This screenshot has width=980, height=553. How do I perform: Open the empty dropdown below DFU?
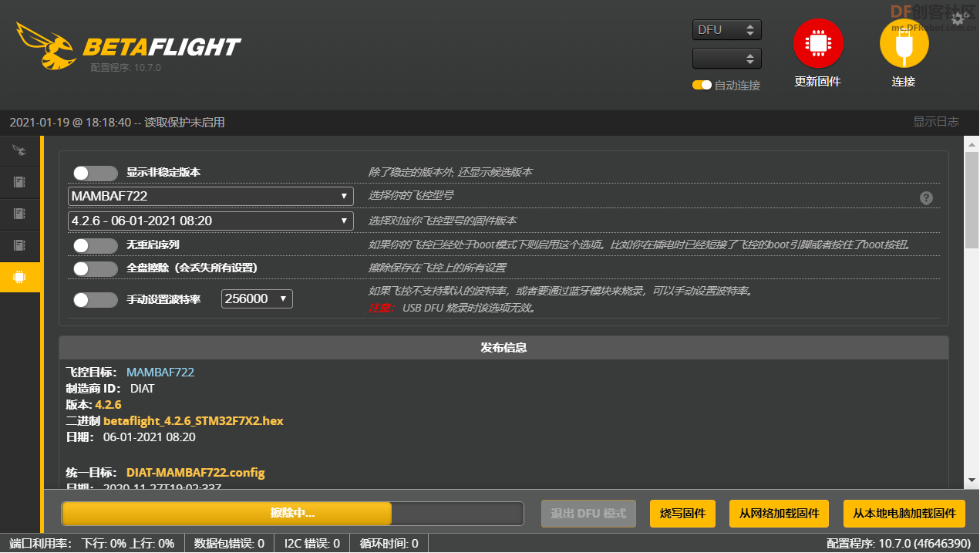click(727, 59)
